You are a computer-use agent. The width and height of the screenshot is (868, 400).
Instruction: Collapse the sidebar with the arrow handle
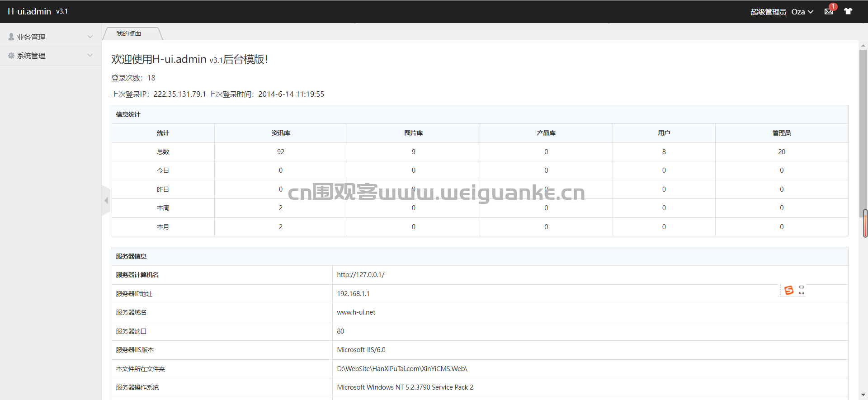pos(106,200)
